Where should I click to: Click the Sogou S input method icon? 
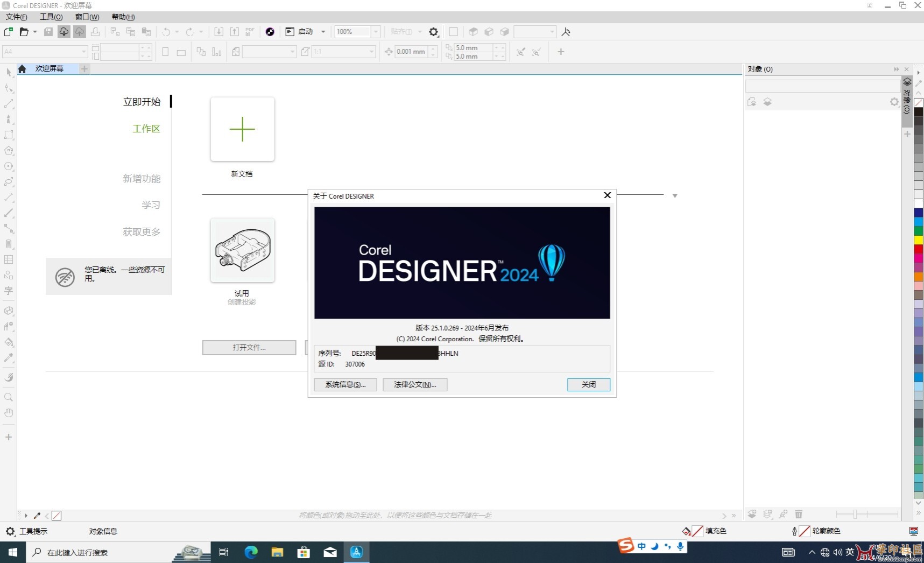coord(626,546)
